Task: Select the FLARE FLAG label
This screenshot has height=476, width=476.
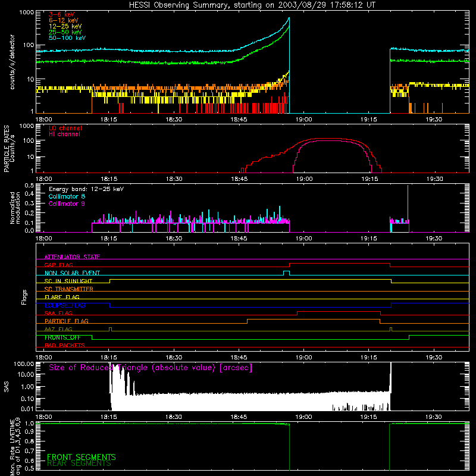Action: [62, 297]
